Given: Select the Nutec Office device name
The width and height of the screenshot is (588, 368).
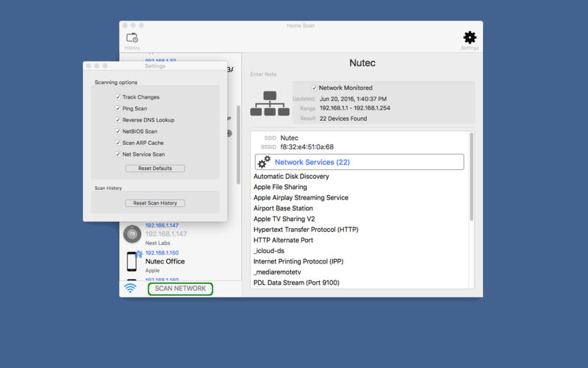Looking at the screenshot, I should (165, 261).
